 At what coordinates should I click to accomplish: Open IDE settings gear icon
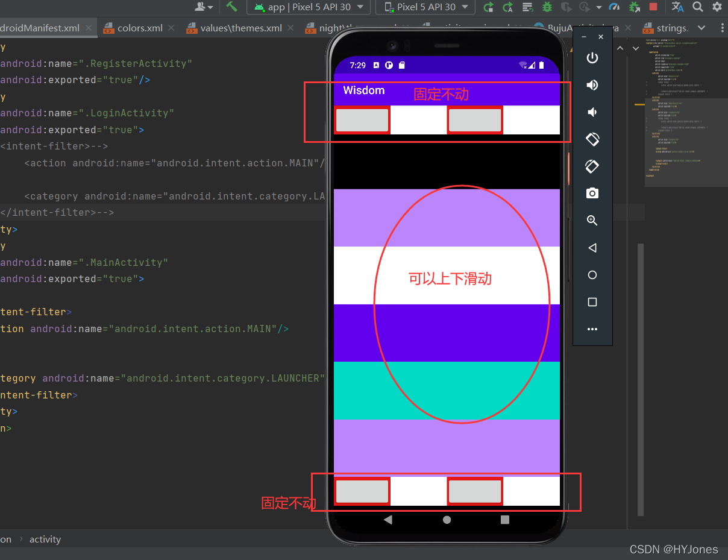click(717, 7)
